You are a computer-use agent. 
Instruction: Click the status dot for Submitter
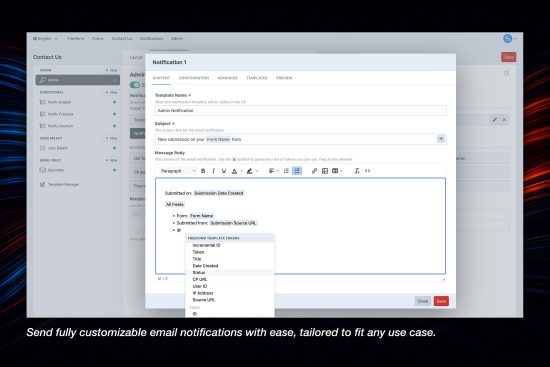(114, 170)
